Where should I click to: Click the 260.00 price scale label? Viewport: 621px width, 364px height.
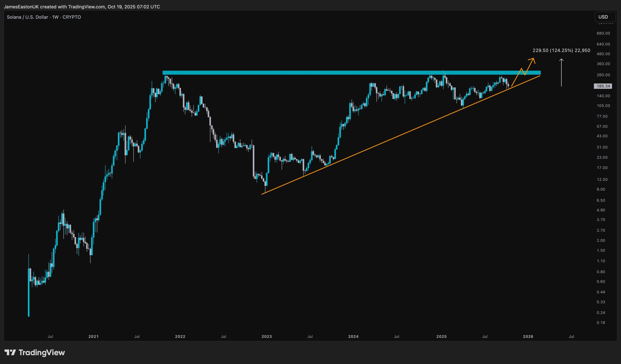pyautogui.click(x=603, y=75)
